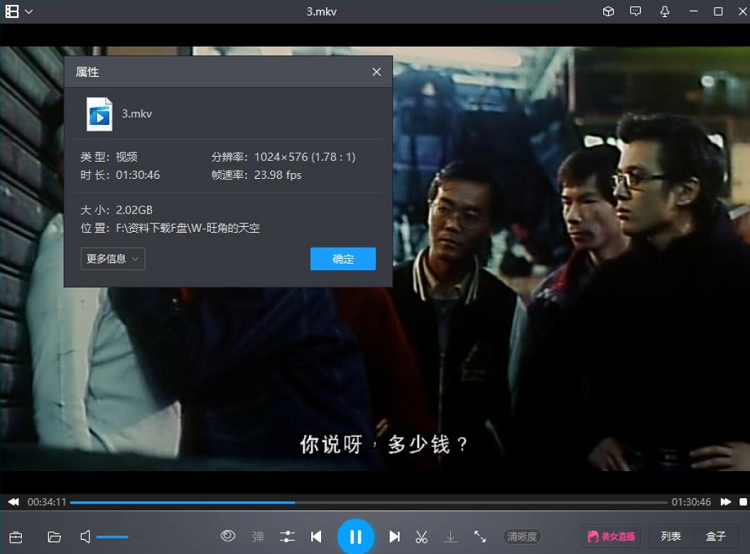Toggle the danmaku 弹 button
750x554 pixels.
[258, 537]
